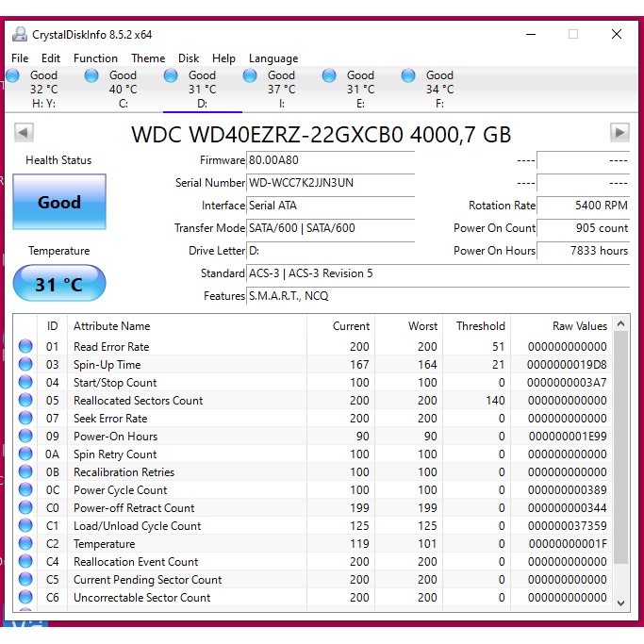Open the Disk menu
This screenshot has width=644, height=644.
pyautogui.click(x=189, y=58)
